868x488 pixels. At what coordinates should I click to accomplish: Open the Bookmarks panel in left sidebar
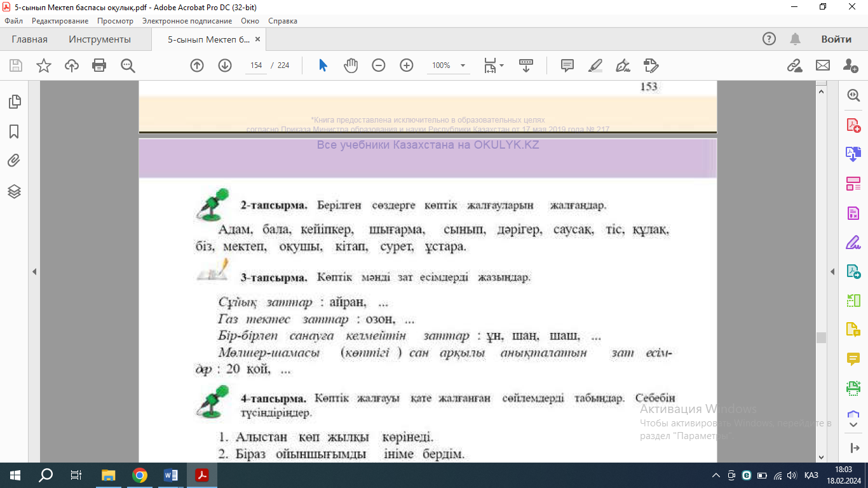(x=14, y=132)
